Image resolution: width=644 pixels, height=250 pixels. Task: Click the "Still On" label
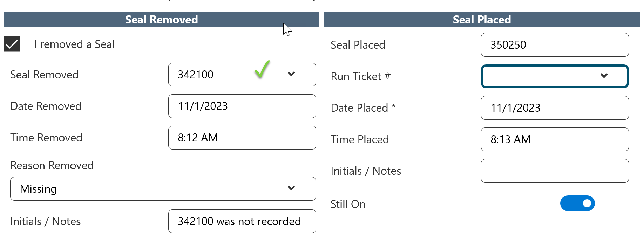[348, 204]
